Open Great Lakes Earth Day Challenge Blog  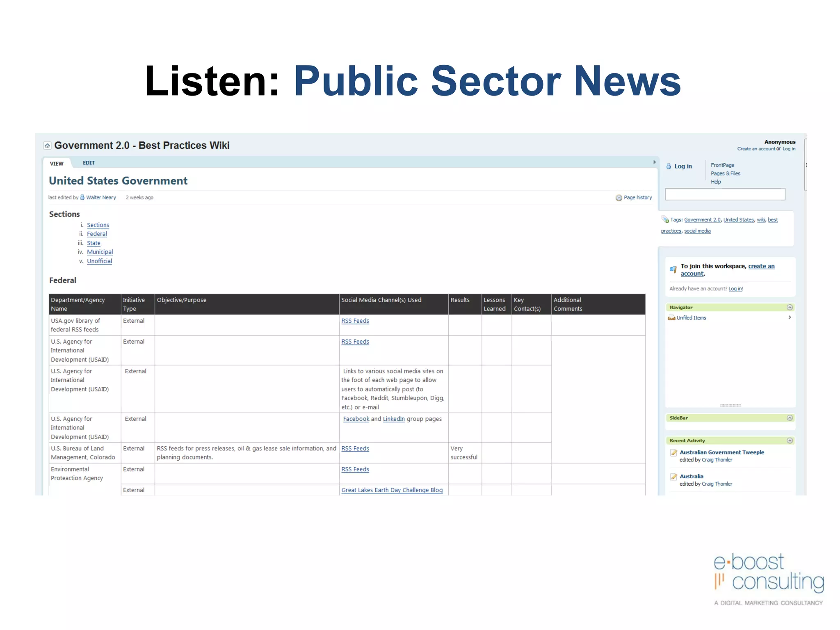click(x=392, y=491)
